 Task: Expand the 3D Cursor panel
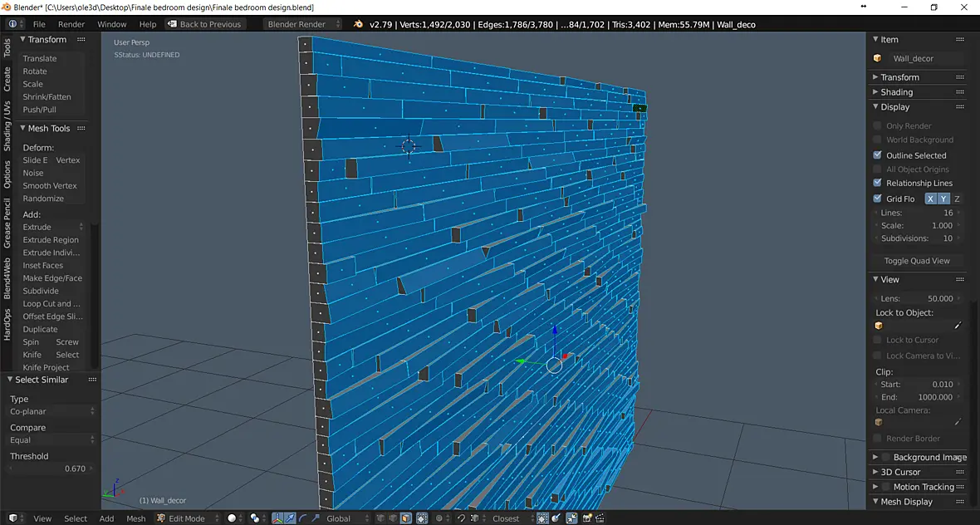tap(900, 472)
